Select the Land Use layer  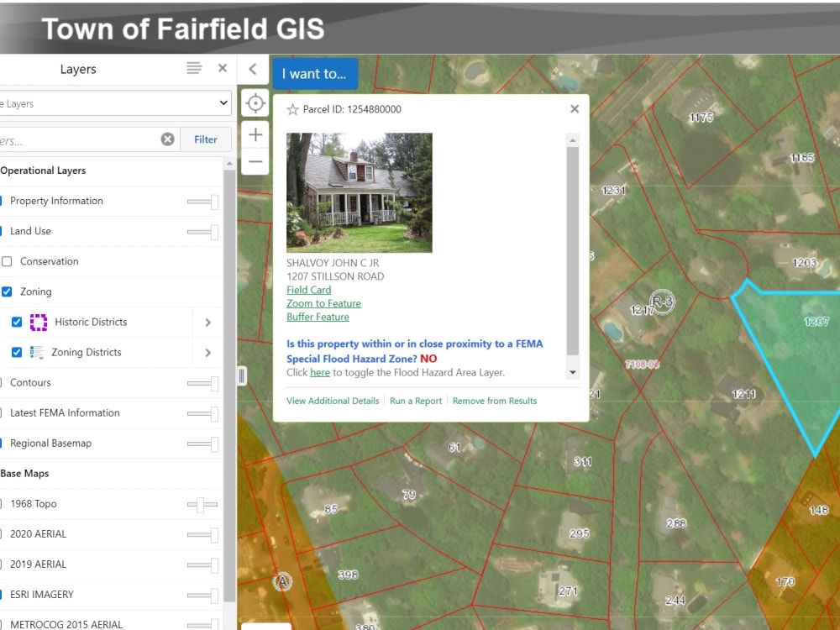30,231
